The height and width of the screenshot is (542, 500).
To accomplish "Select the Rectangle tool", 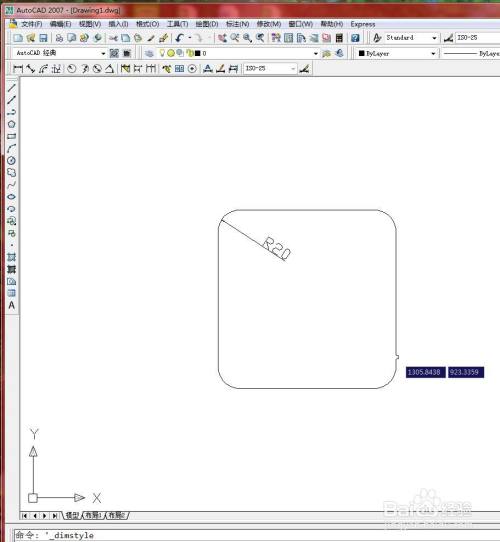I will [x=11, y=136].
